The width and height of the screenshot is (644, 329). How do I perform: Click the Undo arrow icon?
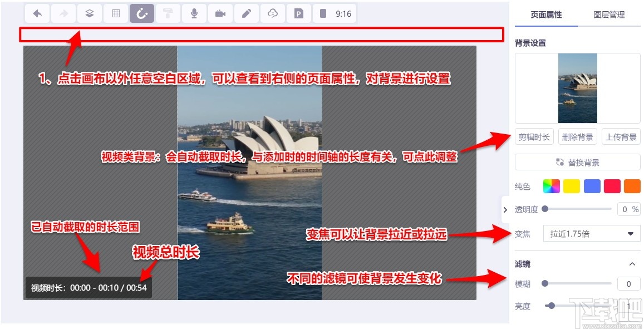(37, 13)
